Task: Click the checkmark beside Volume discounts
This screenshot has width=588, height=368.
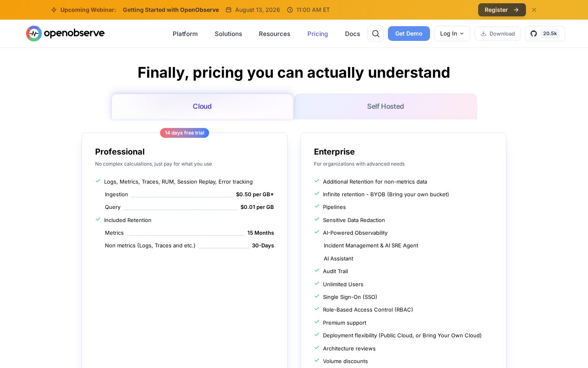Action: [x=317, y=361]
